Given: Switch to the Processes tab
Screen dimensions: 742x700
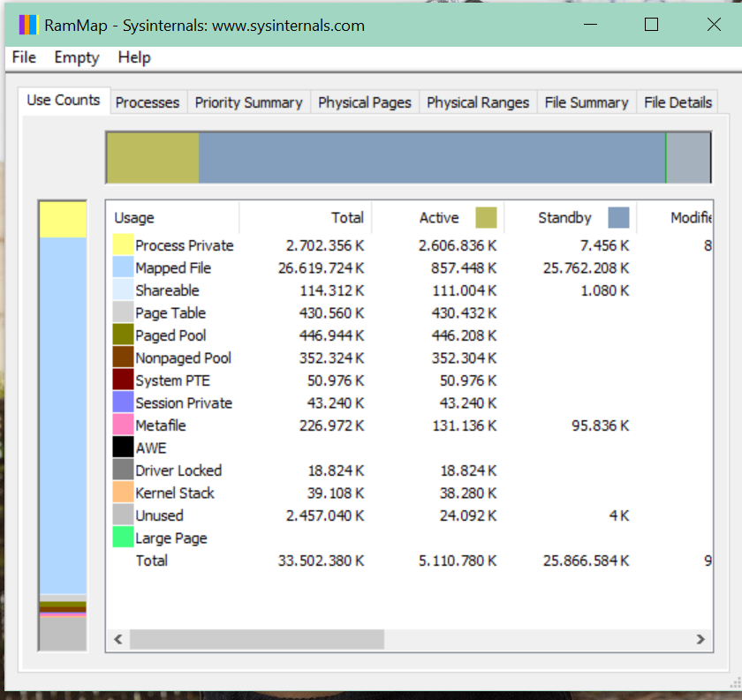Looking at the screenshot, I should pyautogui.click(x=148, y=102).
